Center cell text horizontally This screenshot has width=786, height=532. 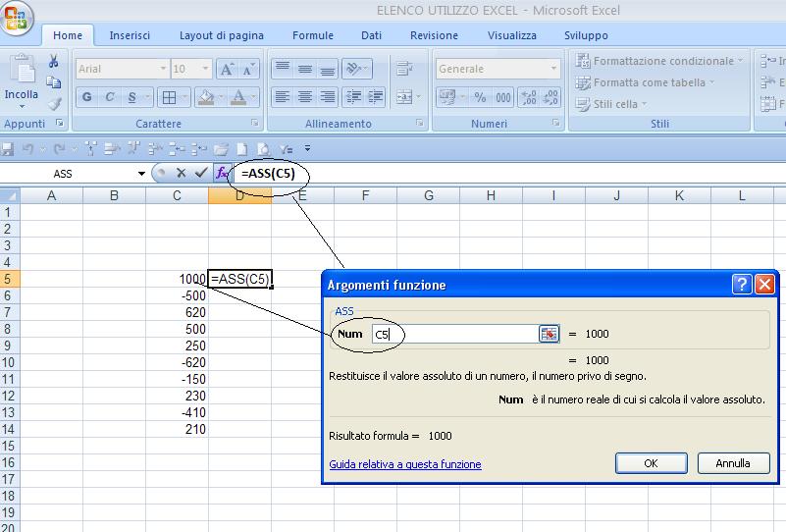pos(305,97)
